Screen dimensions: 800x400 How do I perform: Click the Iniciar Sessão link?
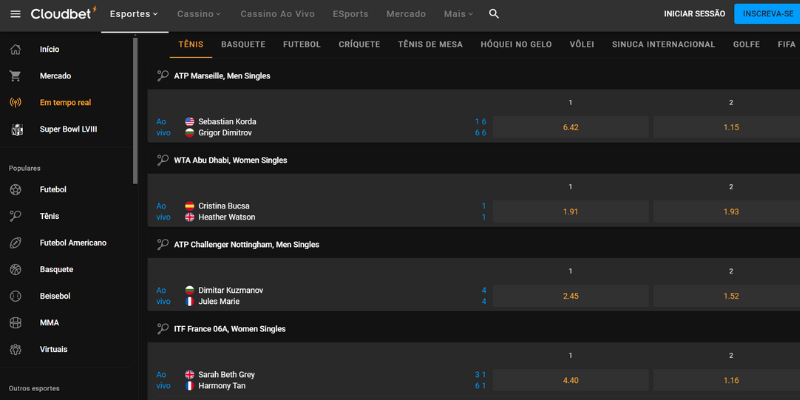pyautogui.click(x=694, y=14)
